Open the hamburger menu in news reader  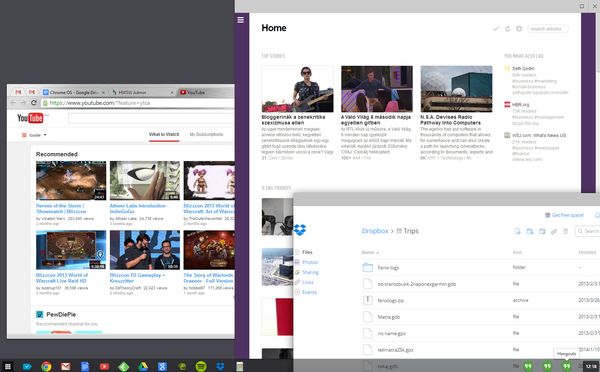[x=241, y=20]
